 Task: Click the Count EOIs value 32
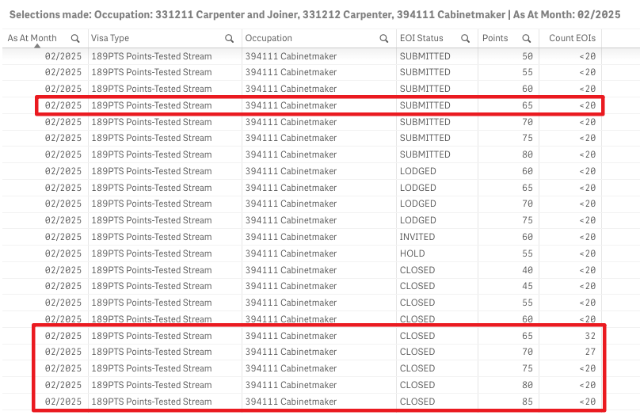coord(589,336)
